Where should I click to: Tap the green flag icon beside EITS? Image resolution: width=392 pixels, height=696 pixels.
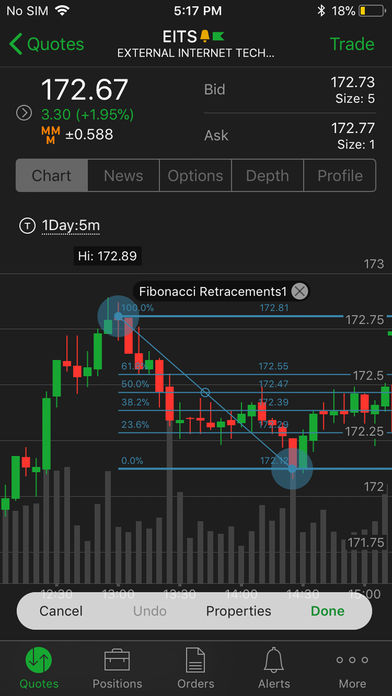(218, 36)
